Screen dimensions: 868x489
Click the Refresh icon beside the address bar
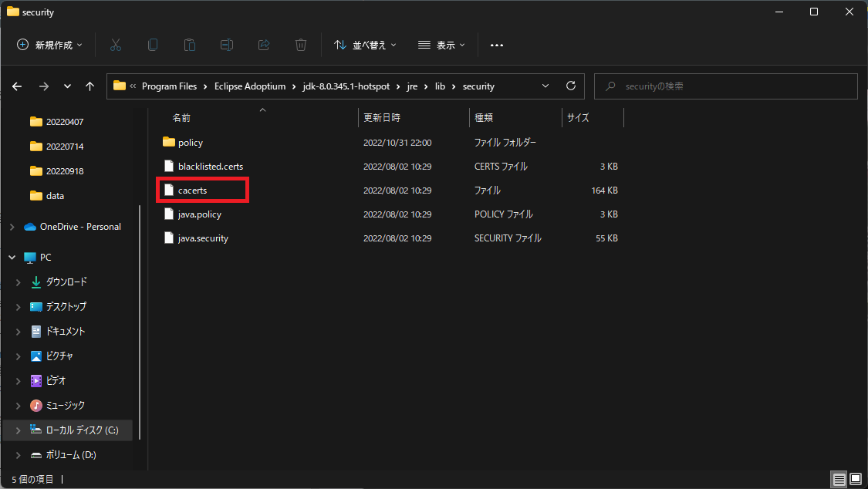[x=570, y=86]
